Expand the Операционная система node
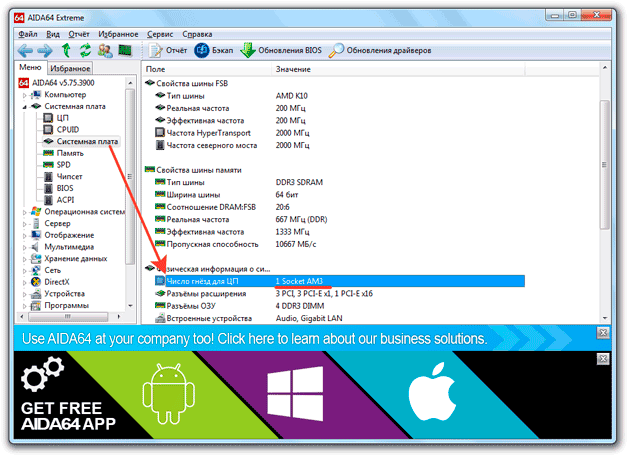The height and width of the screenshot is (456, 628). point(24,212)
